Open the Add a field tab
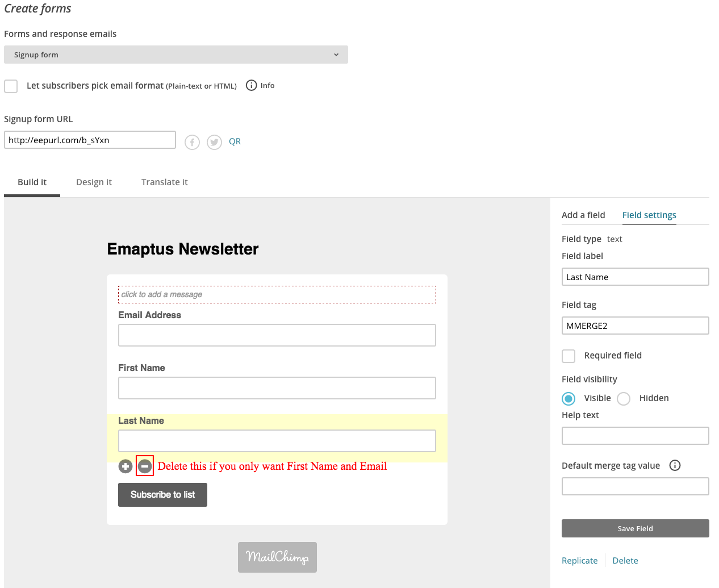The width and height of the screenshot is (719, 588). coord(583,215)
